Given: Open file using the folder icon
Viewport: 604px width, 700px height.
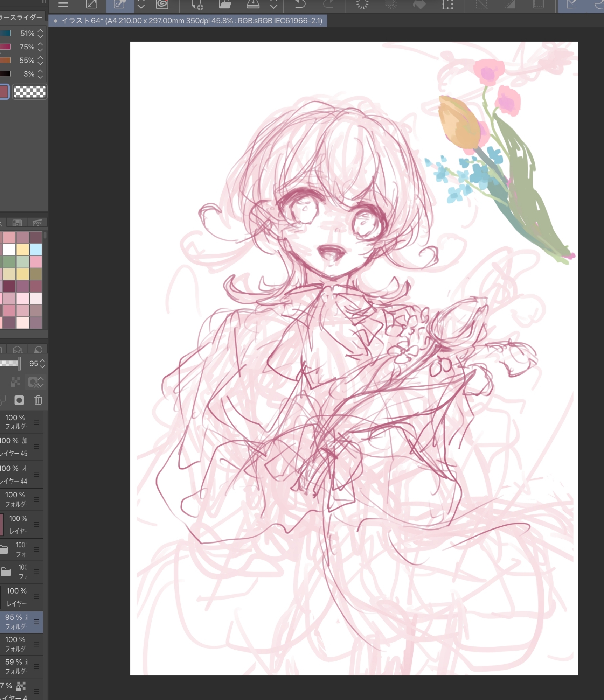Looking at the screenshot, I should tap(225, 4).
